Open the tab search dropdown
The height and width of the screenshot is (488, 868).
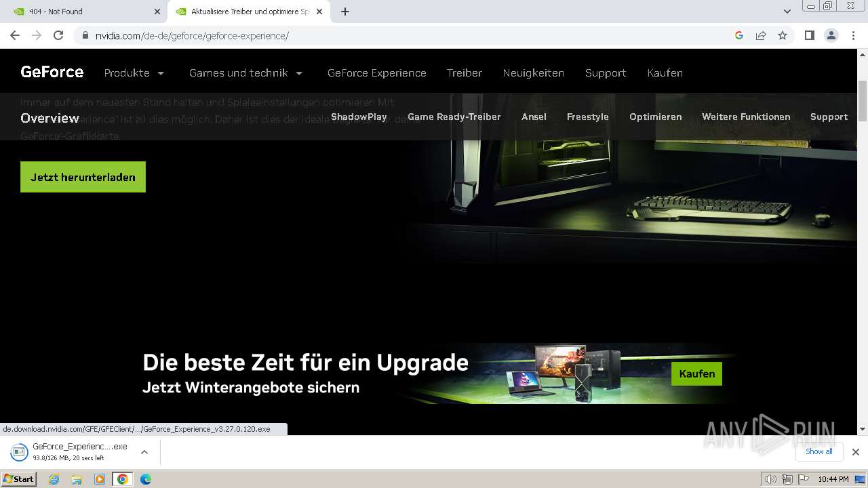(787, 12)
